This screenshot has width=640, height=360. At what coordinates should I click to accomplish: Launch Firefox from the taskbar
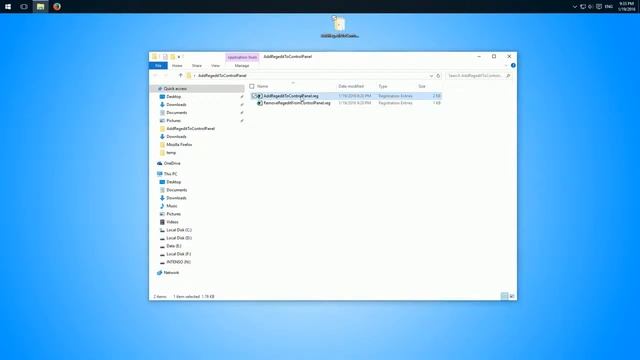coord(57,7)
